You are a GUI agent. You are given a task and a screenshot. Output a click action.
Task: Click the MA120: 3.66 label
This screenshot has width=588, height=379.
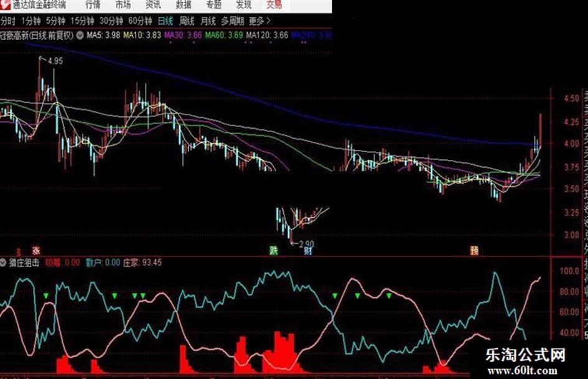[267, 35]
